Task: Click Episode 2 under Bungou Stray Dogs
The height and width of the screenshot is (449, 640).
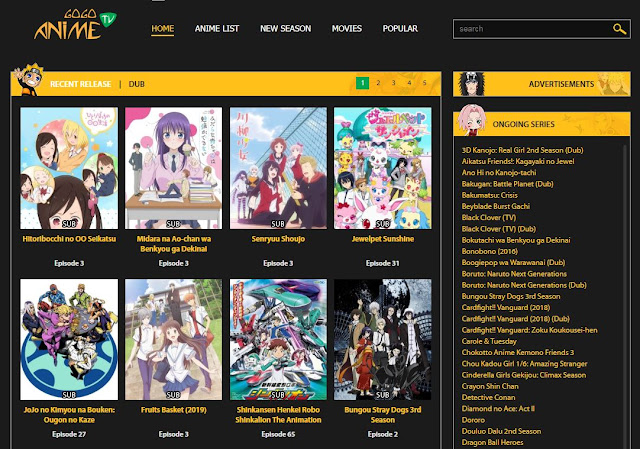Action: click(382, 434)
